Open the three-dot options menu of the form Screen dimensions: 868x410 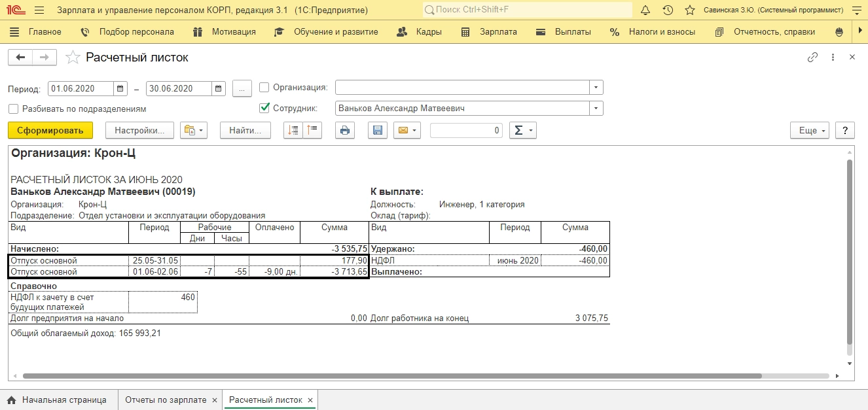[833, 58]
